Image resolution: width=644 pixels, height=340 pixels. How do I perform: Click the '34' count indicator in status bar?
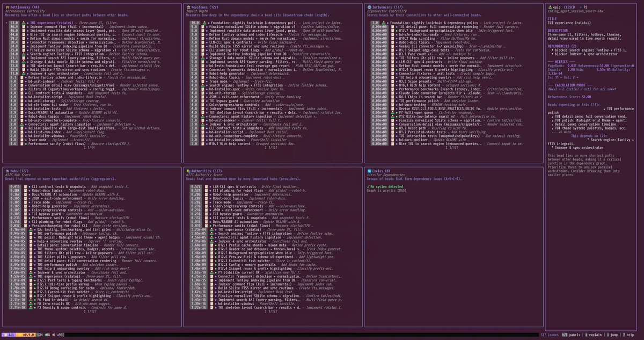[41, 335]
